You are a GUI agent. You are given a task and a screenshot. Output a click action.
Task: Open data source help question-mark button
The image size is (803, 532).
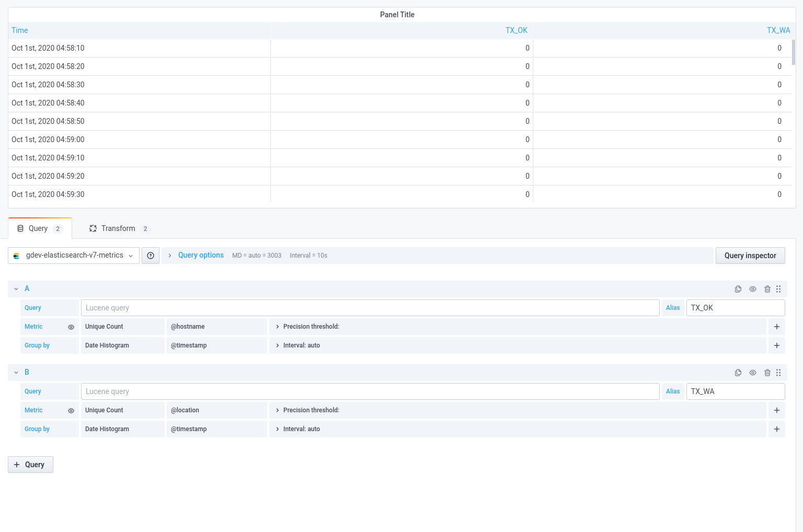(151, 256)
